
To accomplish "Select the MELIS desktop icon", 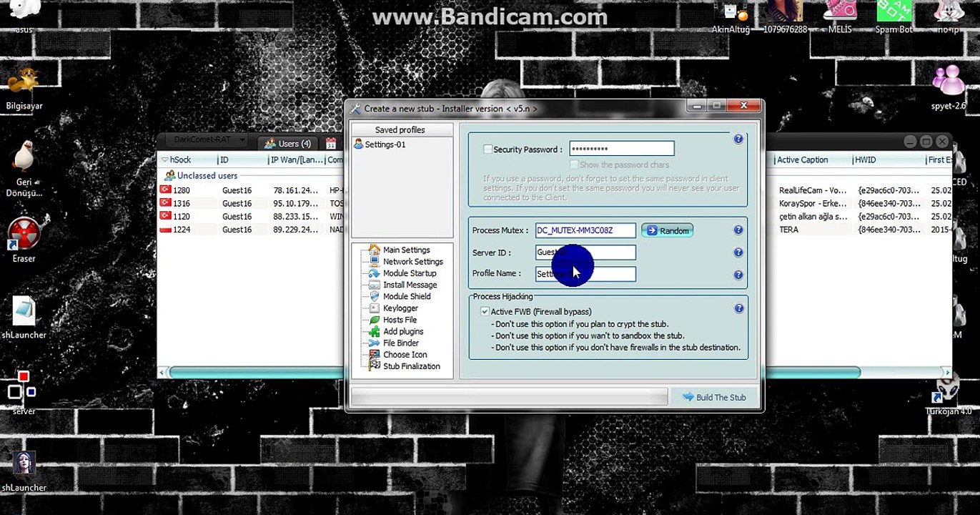I will 840,17.
